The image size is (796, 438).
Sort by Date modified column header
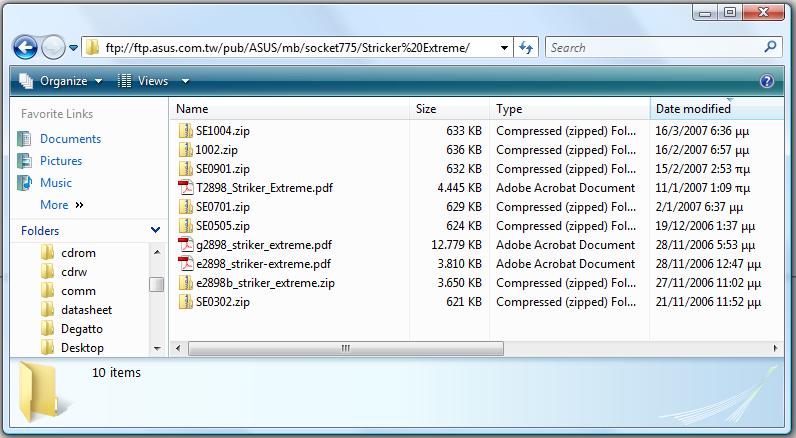(x=716, y=109)
